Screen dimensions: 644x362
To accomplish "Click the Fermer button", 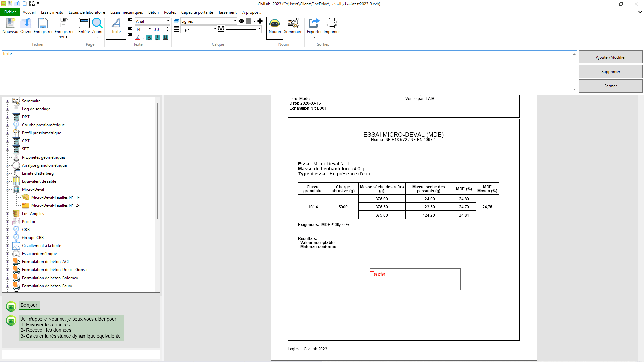I will click(x=610, y=86).
